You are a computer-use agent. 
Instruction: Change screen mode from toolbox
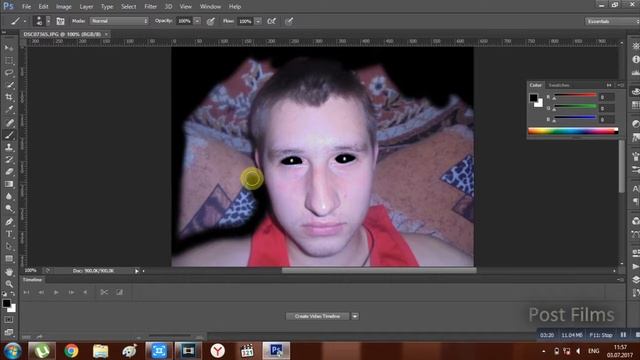[9, 332]
